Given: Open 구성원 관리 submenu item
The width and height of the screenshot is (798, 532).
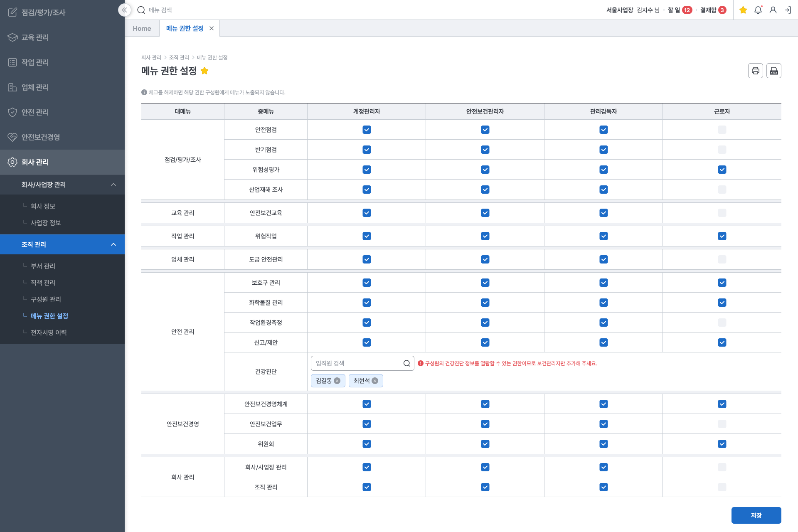Looking at the screenshot, I should point(46,299).
